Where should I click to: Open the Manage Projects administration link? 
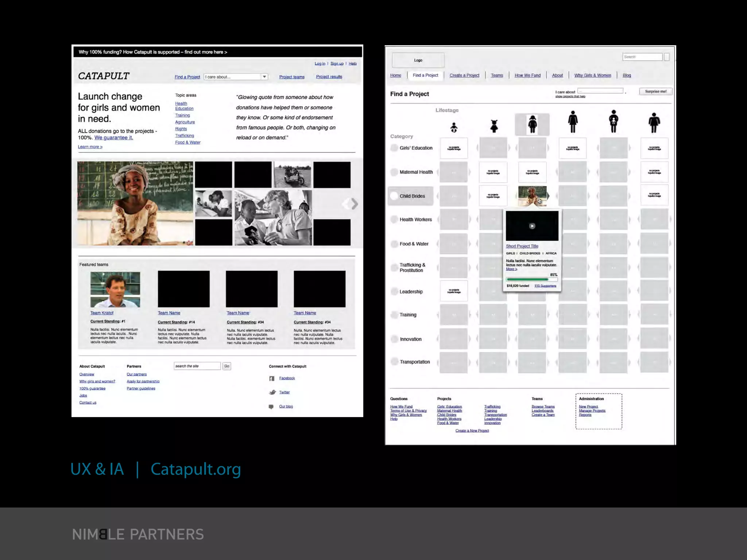coord(592,411)
